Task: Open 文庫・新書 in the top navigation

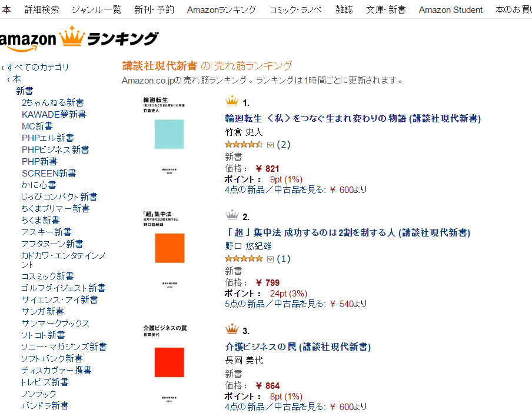Action: click(x=386, y=9)
